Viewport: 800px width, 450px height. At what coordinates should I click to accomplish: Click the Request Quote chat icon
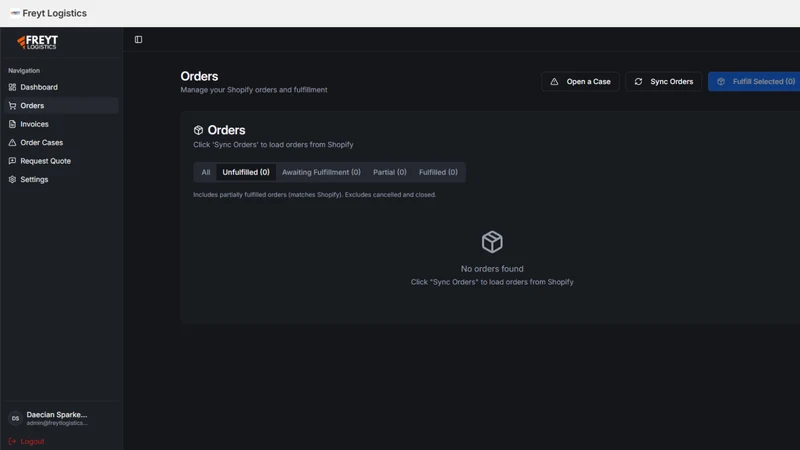12,161
